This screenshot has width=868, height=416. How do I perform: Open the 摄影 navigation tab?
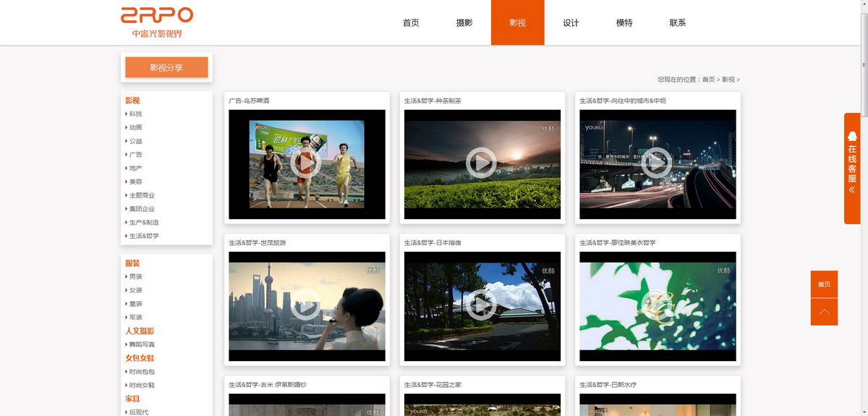(464, 23)
